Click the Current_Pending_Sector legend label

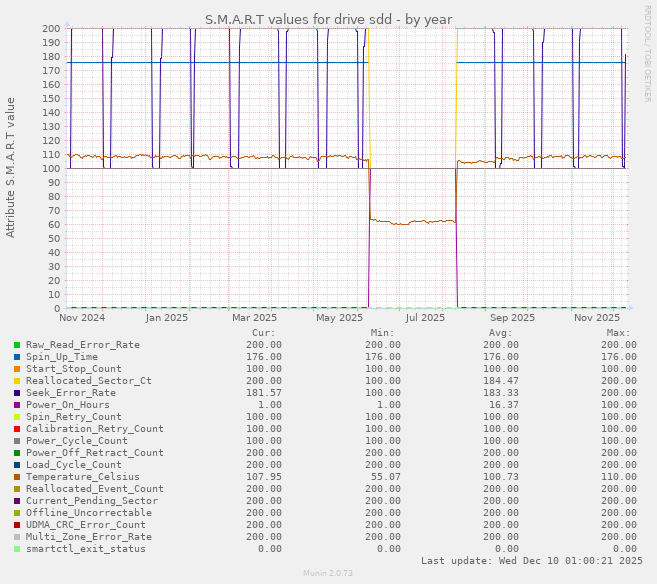pos(91,501)
